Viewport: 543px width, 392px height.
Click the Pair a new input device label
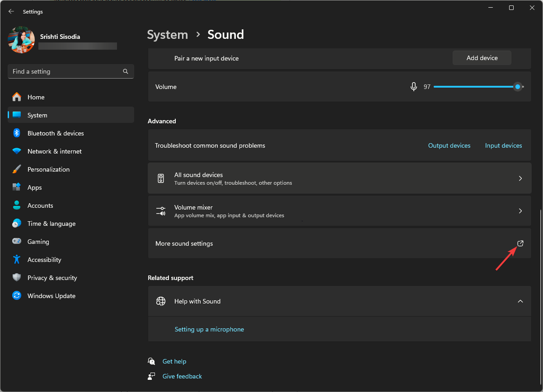coord(206,58)
